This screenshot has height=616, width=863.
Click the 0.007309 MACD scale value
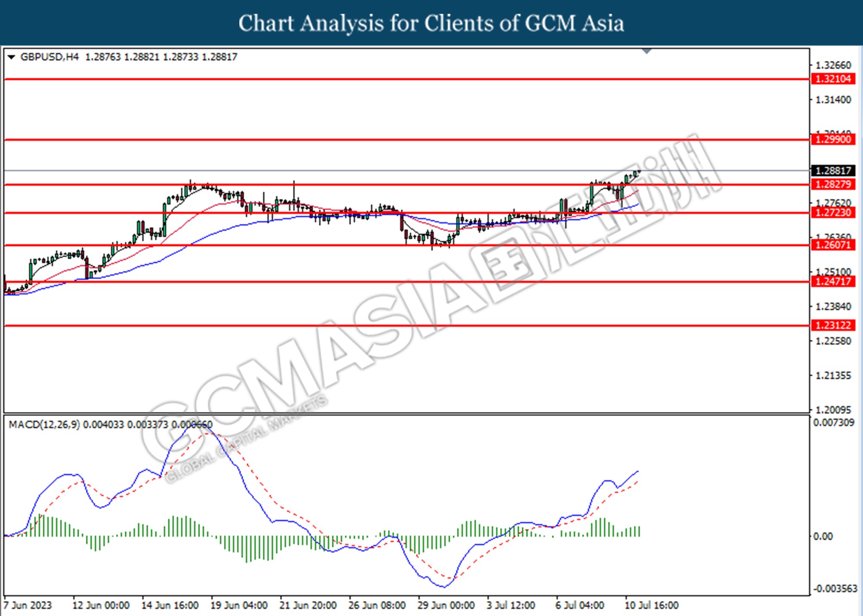pos(834,423)
